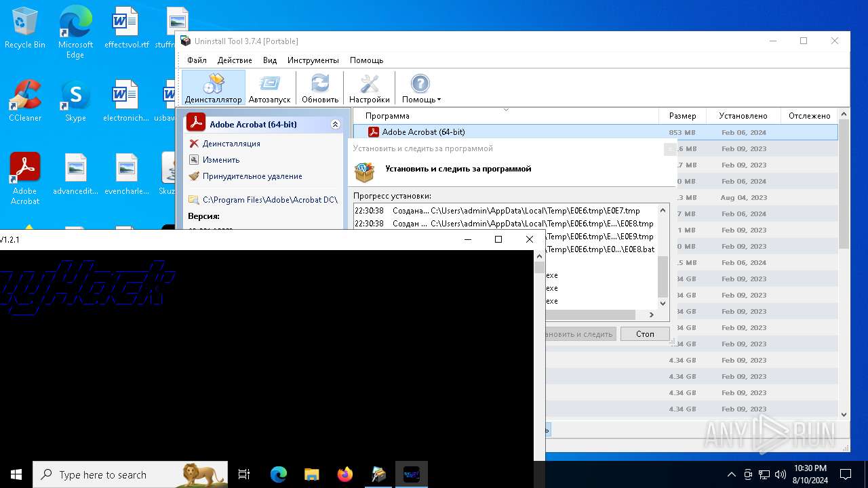Screen dimensions: 868x488
Task: Click the install log vertical scrollbar thumb
Action: tap(663, 277)
